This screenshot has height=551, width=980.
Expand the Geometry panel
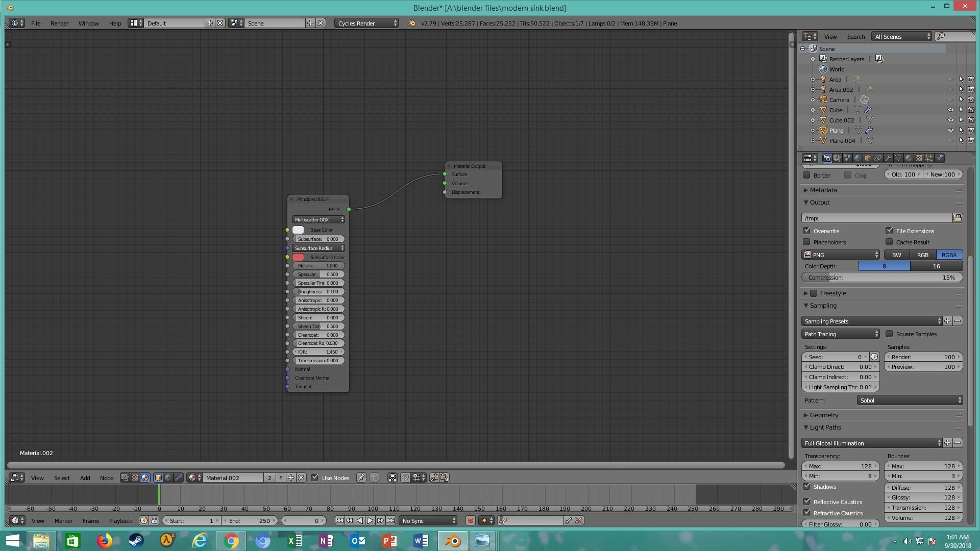pos(823,415)
